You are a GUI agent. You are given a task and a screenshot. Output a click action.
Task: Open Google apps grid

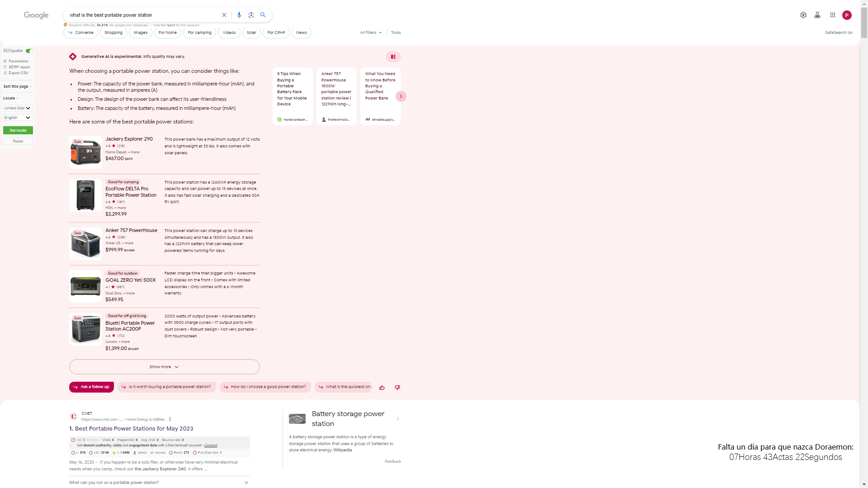pos(832,15)
